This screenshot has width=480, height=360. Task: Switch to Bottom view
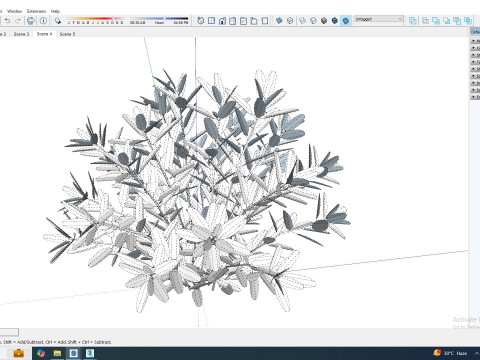coord(265,21)
